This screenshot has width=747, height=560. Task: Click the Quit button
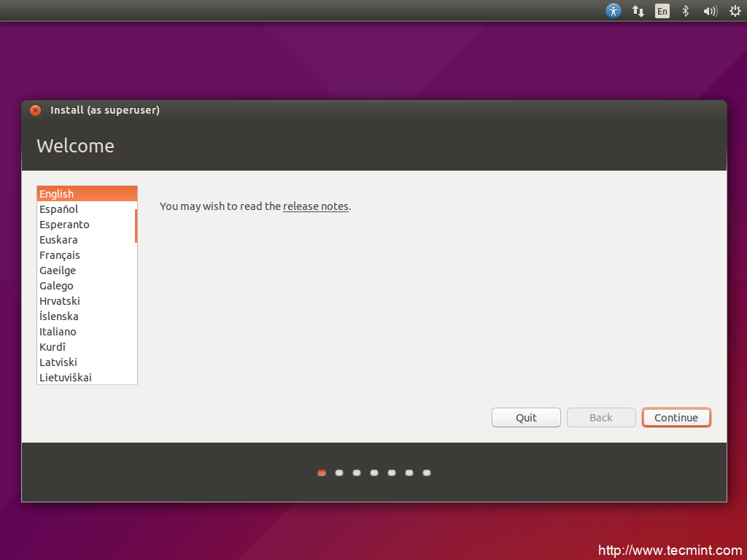pyautogui.click(x=526, y=418)
